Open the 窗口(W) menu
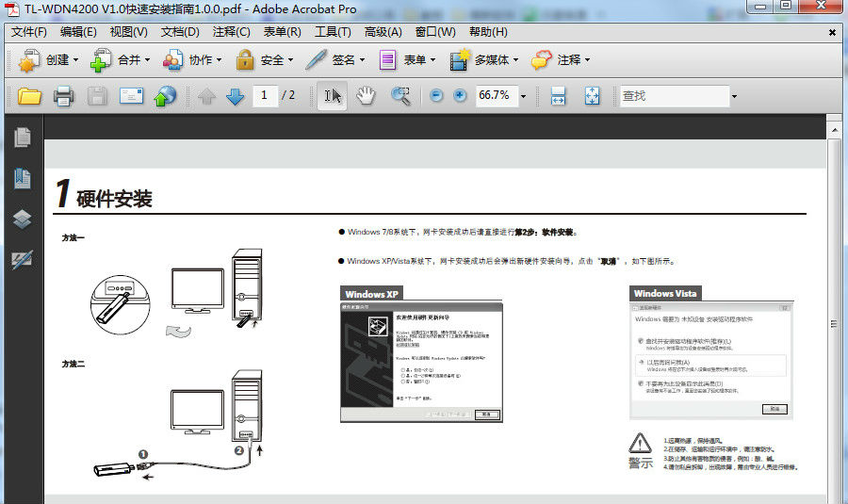 click(x=435, y=32)
